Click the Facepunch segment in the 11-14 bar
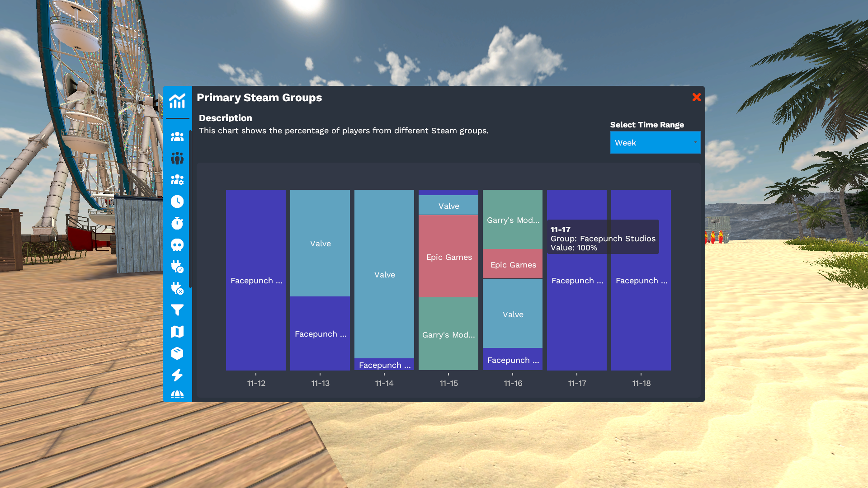The image size is (868, 488). (384, 365)
